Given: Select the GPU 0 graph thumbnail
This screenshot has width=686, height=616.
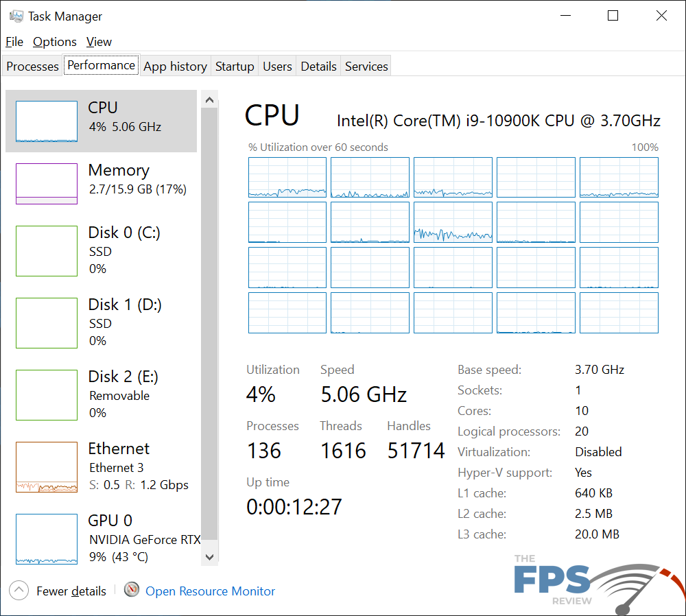Looking at the screenshot, I should pyautogui.click(x=47, y=539).
